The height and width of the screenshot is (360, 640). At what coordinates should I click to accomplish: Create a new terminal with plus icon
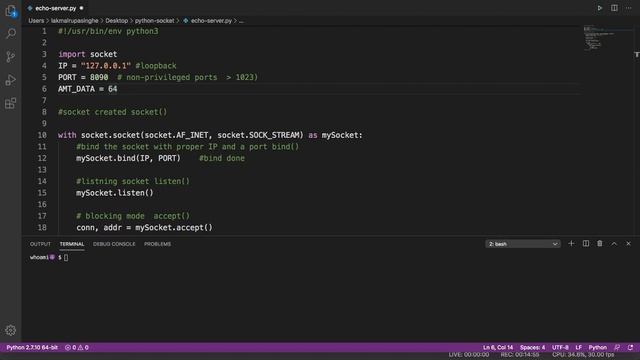(x=571, y=243)
